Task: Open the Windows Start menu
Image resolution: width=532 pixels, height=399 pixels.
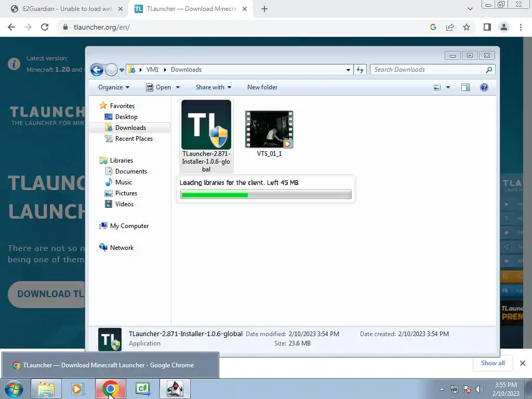Action: [x=14, y=389]
